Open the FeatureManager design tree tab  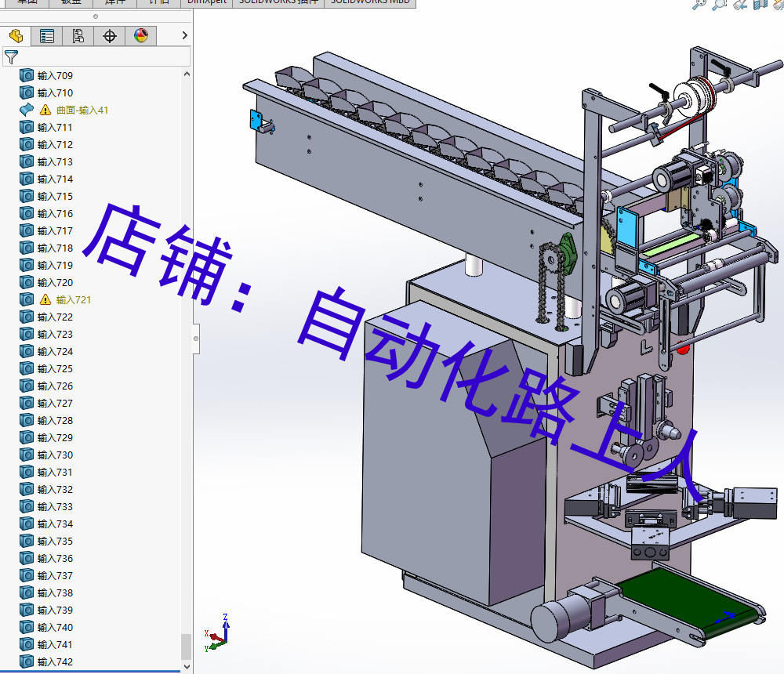[x=16, y=36]
